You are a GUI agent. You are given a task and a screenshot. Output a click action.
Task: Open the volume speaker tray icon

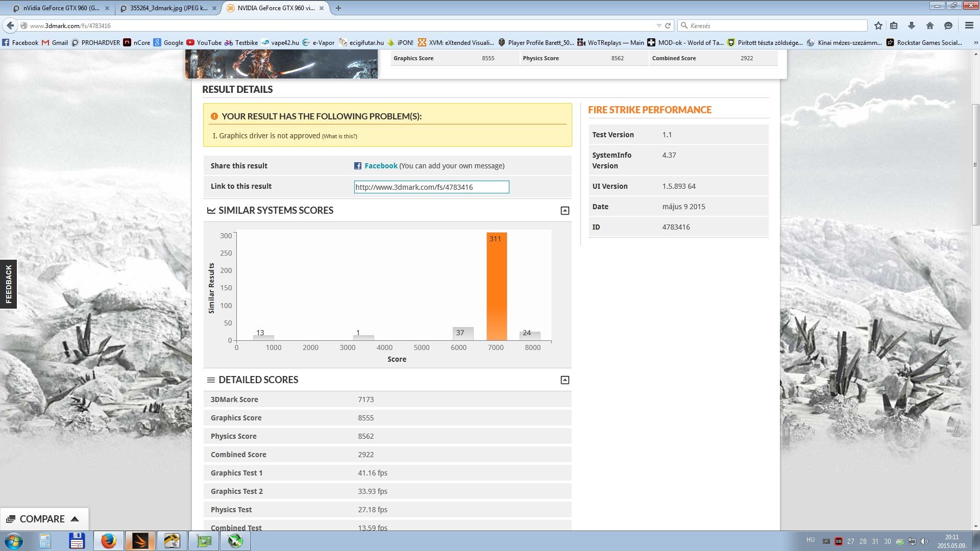(924, 541)
